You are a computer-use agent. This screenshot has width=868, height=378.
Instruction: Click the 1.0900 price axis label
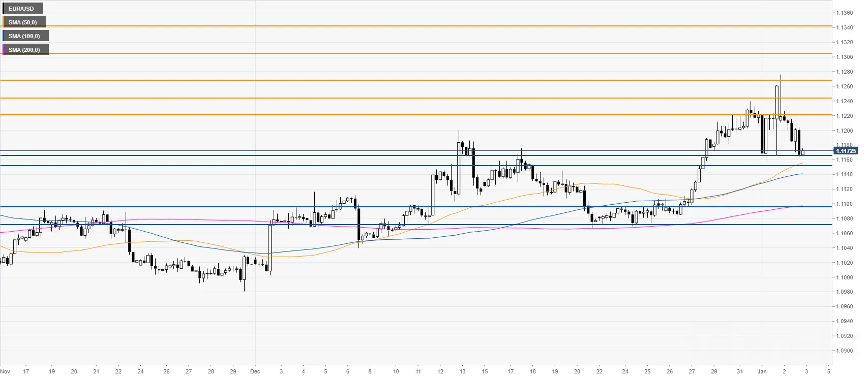click(x=845, y=351)
